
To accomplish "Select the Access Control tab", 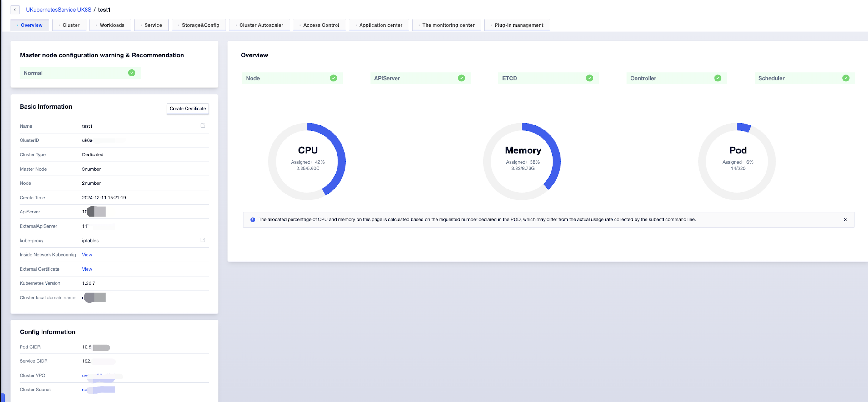I will click(x=319, y=25).
